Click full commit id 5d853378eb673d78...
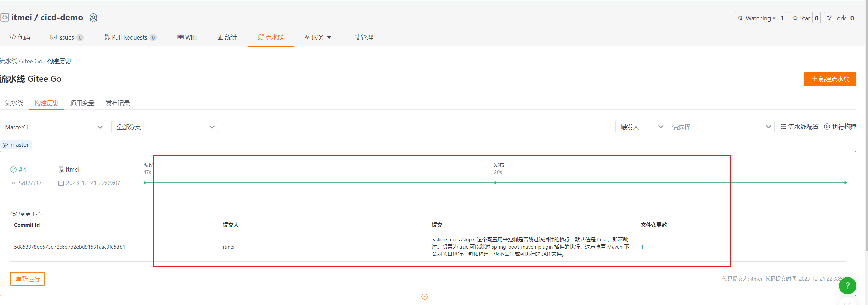868x305 pixels. pos(70,247)
